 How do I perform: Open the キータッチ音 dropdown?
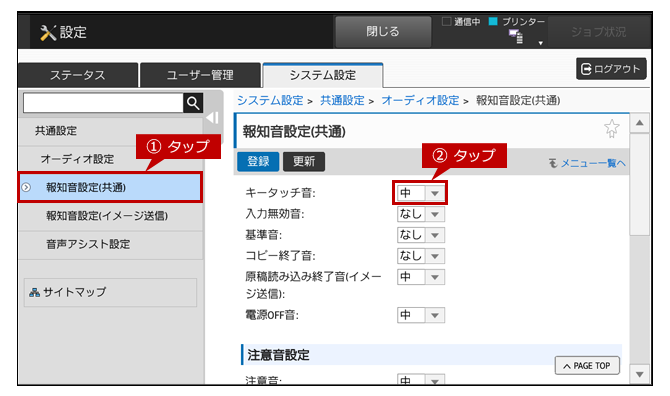click(x=420, y=193)
